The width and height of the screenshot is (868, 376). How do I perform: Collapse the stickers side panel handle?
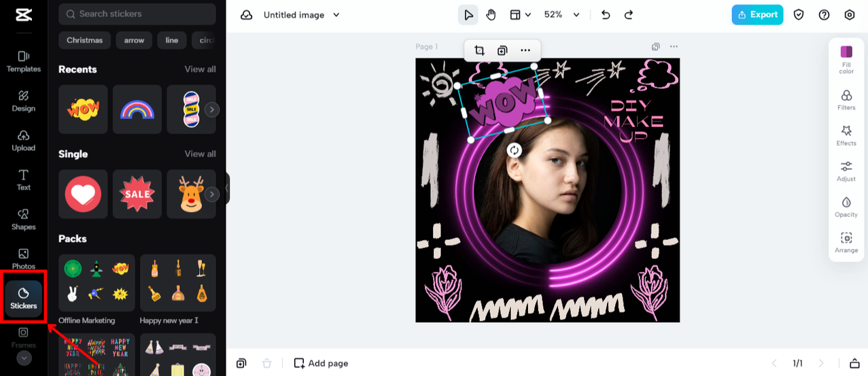(228, 188)
